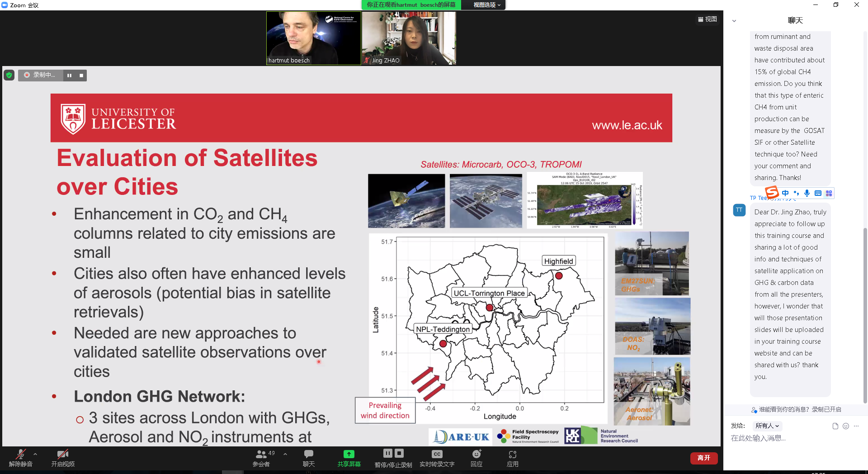
Task: Click 你正在观看hartmut boesch的屏幕 green banner
Action: point(411,5)
